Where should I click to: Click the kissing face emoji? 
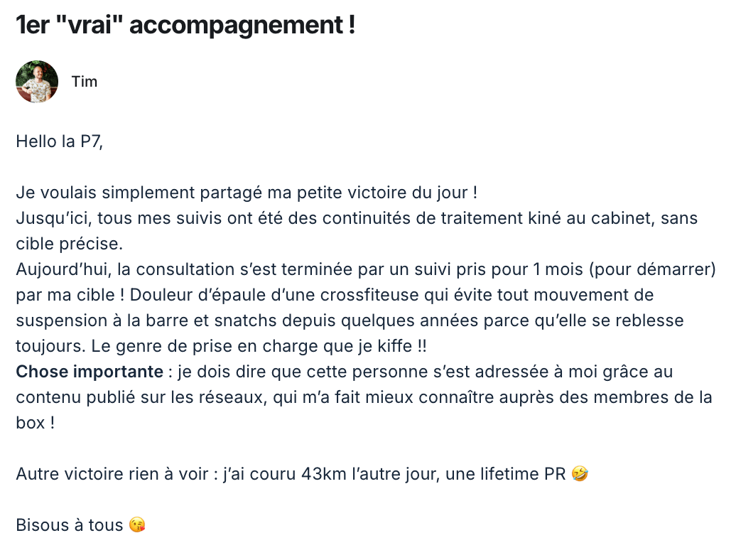[137, 524]
